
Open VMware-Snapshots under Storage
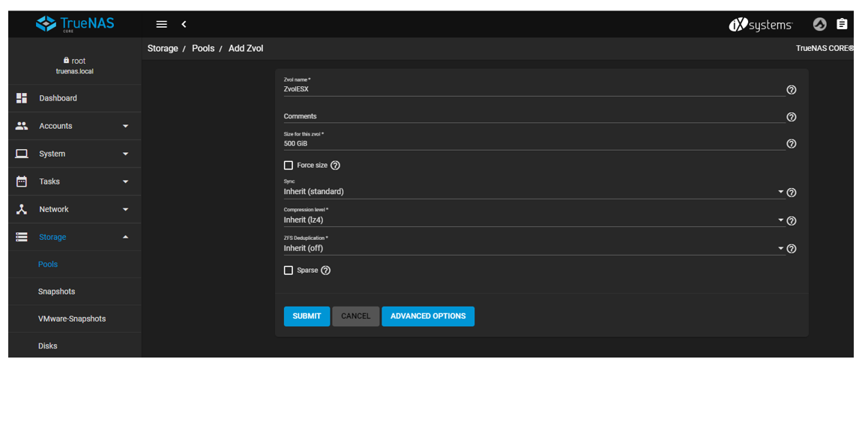[75, 319]
